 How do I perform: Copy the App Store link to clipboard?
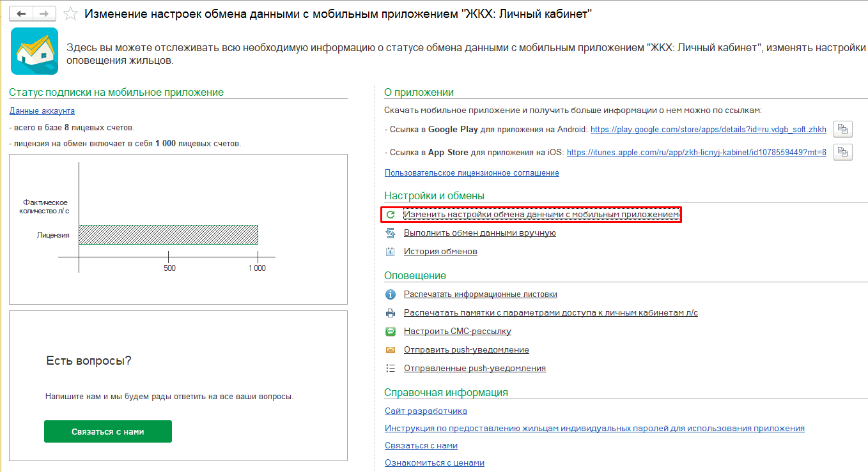(x=843, y=152)
